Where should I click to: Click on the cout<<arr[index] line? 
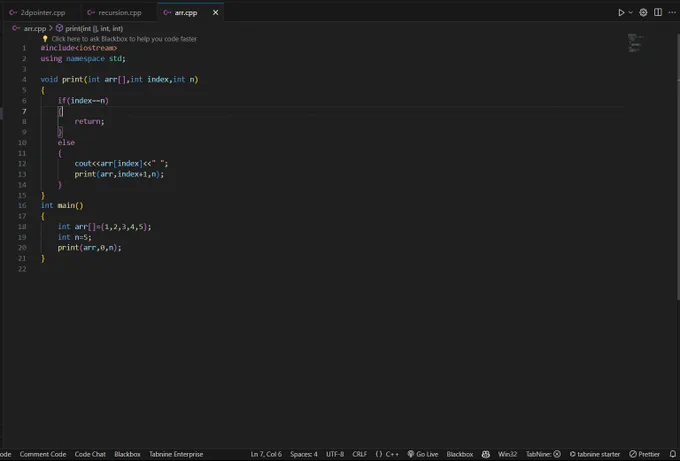[x=121, y=163]
